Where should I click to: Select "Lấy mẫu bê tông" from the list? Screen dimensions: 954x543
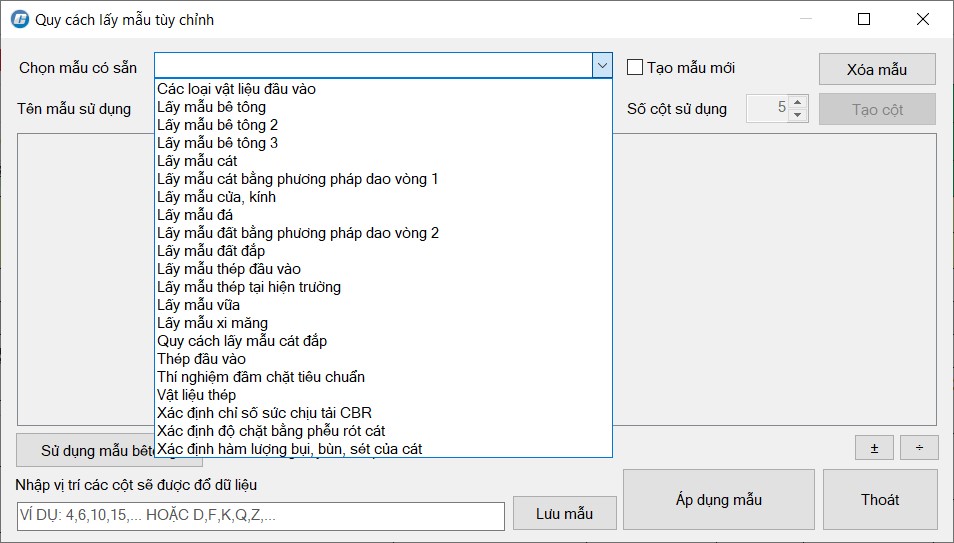(x=211, y=107)
